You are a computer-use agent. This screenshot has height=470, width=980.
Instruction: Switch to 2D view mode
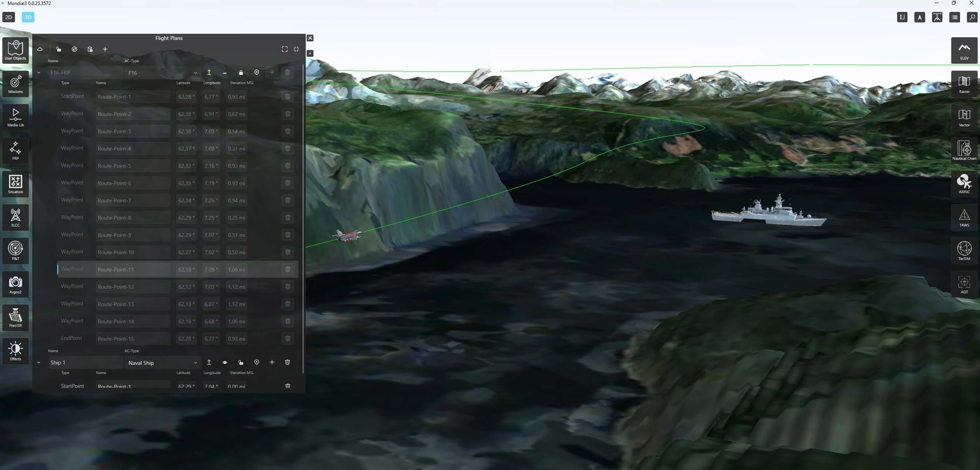pyautogui.click(x=9, y=17)
